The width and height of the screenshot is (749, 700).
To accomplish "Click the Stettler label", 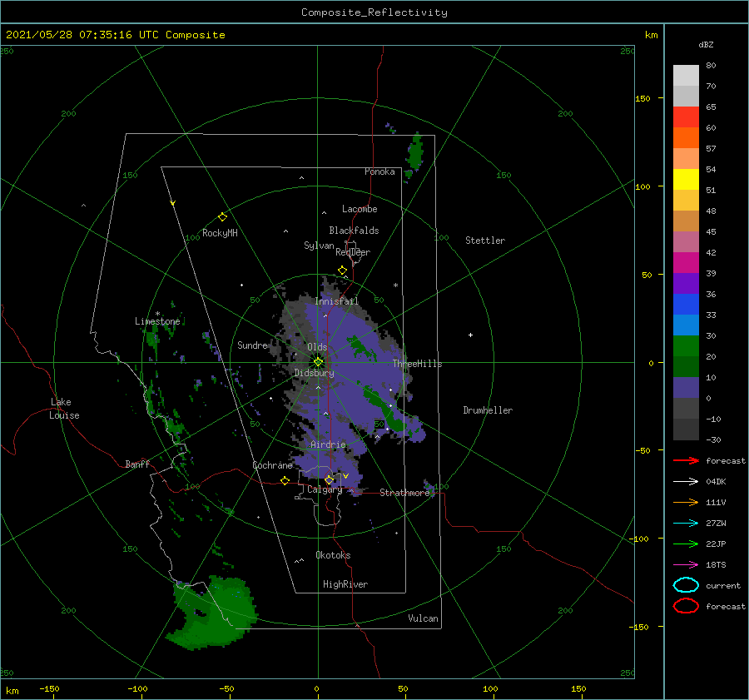I will pyautogui.click(x=485, y=241).
